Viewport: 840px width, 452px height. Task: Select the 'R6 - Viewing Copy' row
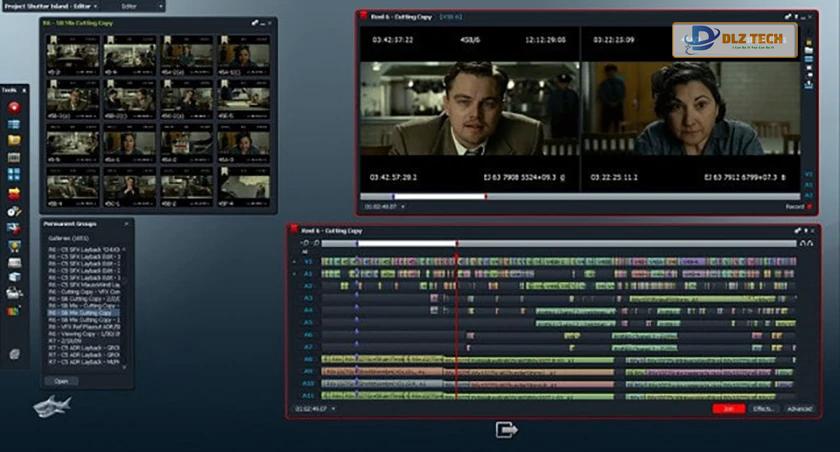click(x=82, y=334)
